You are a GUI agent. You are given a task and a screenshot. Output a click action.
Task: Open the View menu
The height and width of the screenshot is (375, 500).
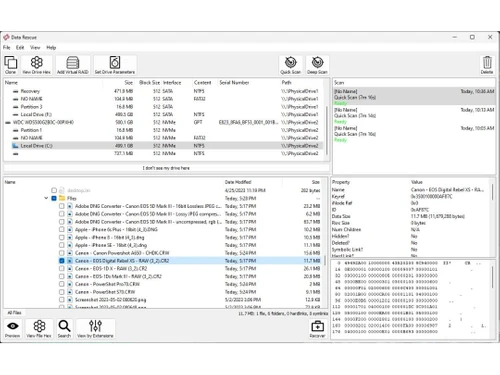point(35,48)
